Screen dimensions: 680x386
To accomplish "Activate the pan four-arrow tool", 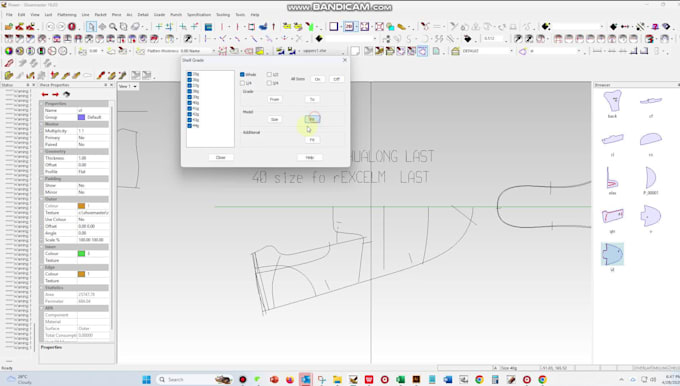I will [102, 27].
